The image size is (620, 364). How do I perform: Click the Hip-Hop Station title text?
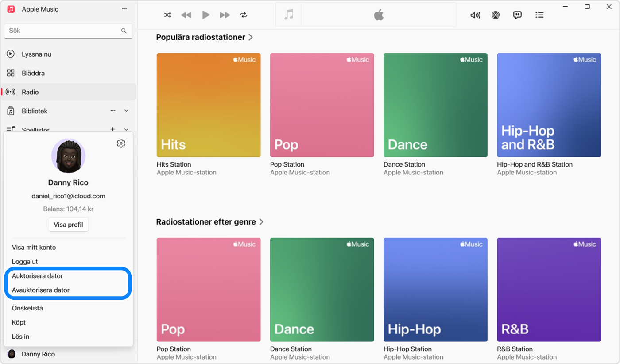(x=407, y=349)
